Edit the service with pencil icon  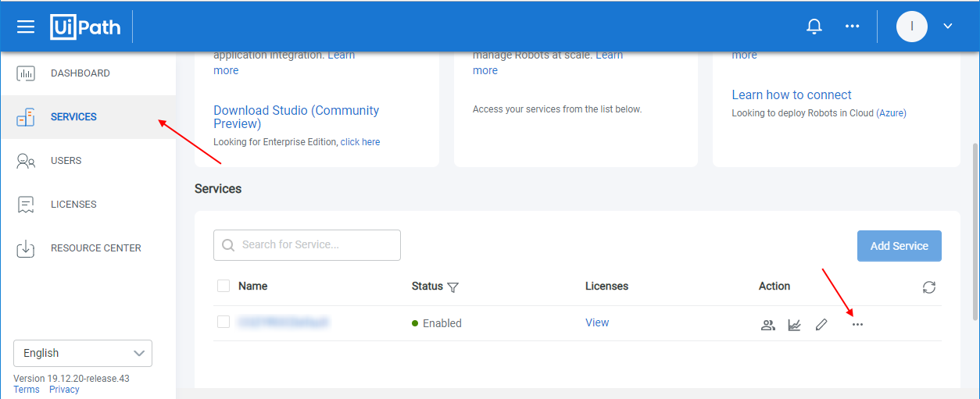(x=821, y=325)
